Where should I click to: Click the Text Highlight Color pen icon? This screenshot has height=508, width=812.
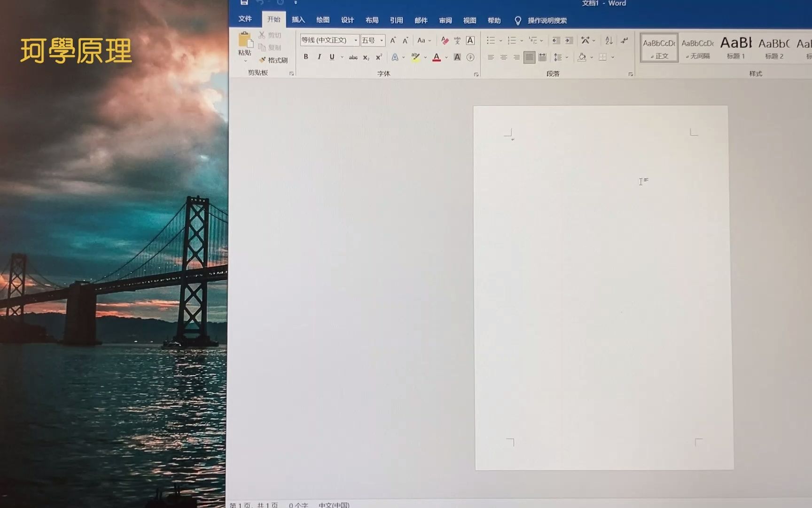click(416, 57)
